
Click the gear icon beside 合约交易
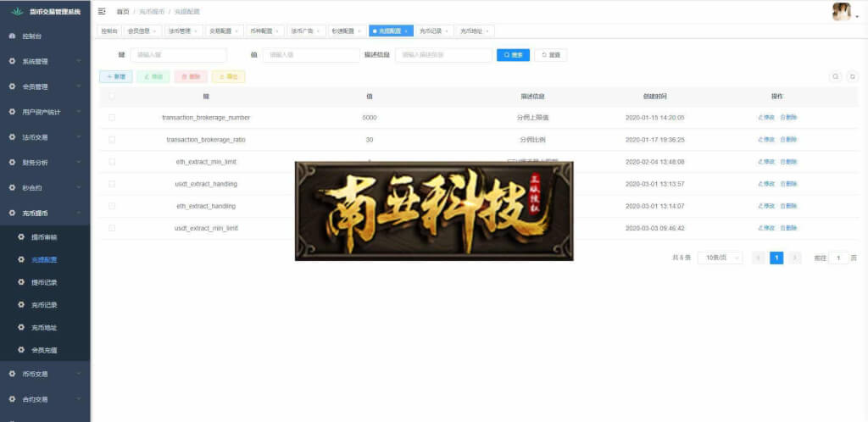12,399
